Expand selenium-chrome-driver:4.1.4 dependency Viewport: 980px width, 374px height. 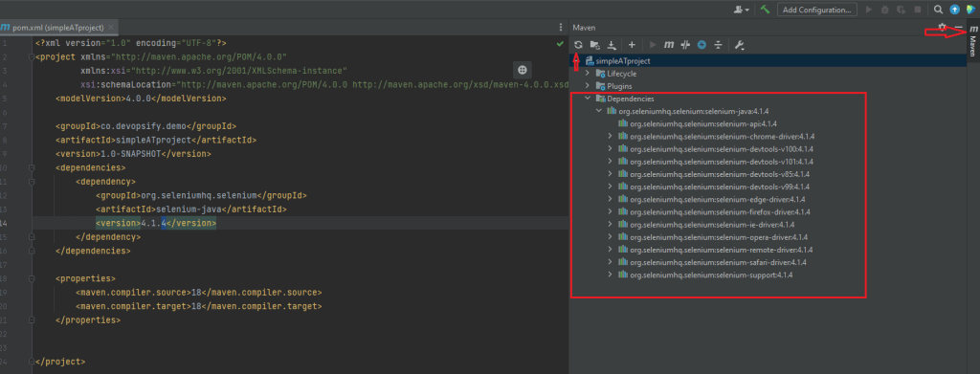tap(611, 136)
